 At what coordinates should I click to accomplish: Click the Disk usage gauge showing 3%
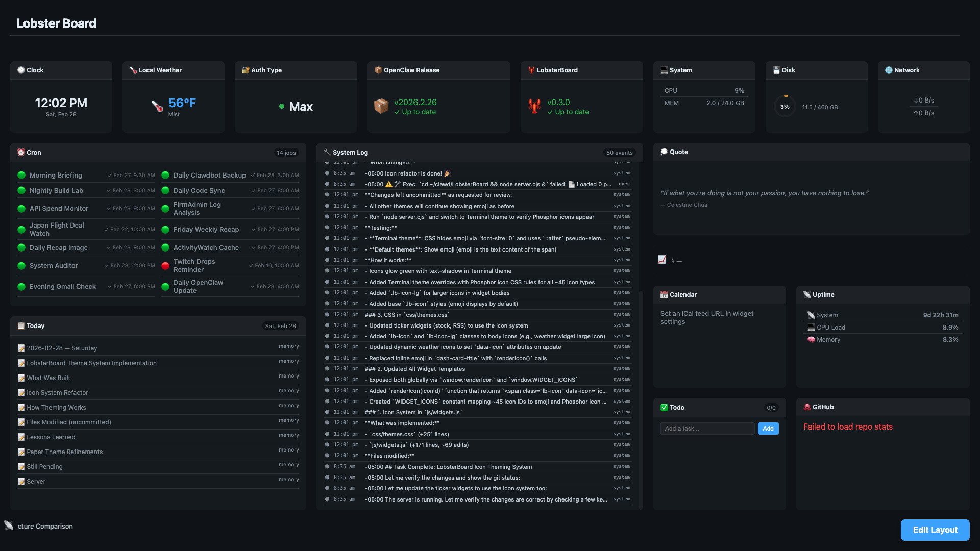(x=785, y=107)
